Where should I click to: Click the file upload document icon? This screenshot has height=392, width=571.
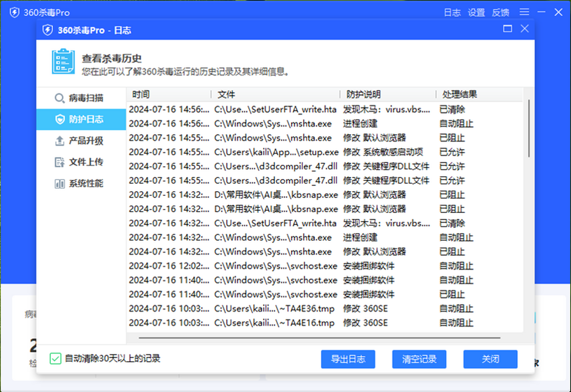(60, 162)
